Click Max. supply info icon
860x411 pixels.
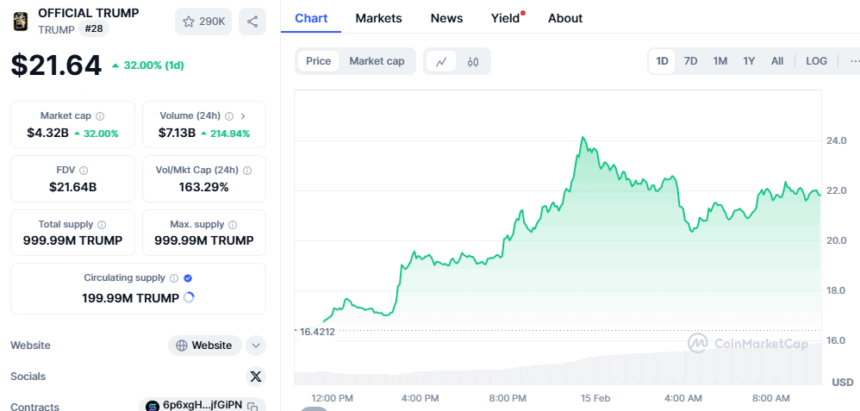233,224
